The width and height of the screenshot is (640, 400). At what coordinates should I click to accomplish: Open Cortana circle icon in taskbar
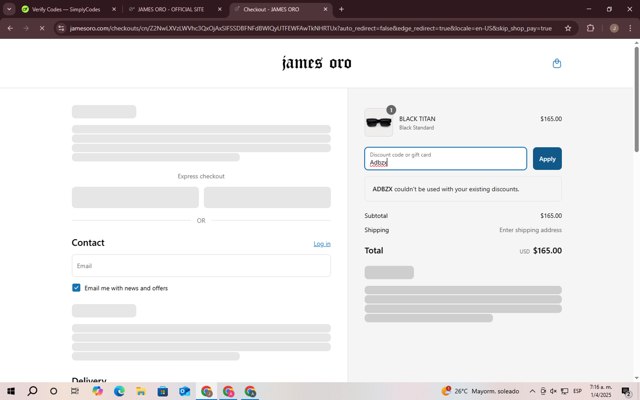pos(53,391)
